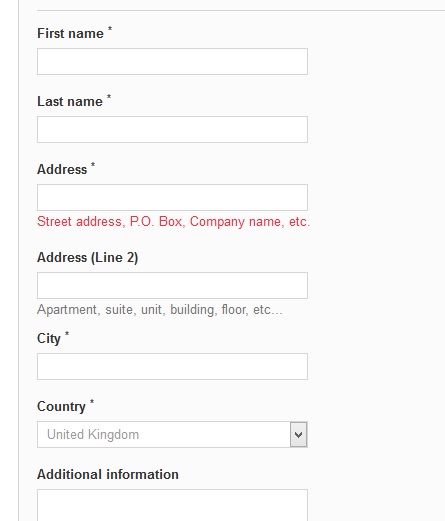Click the Additional information label

click(x=108, y=474)
